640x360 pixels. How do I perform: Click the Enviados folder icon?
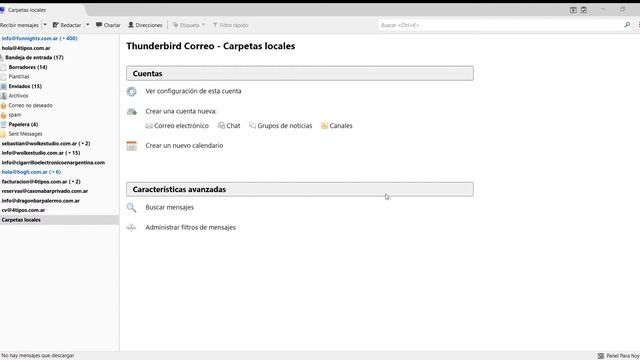[4, 86]
